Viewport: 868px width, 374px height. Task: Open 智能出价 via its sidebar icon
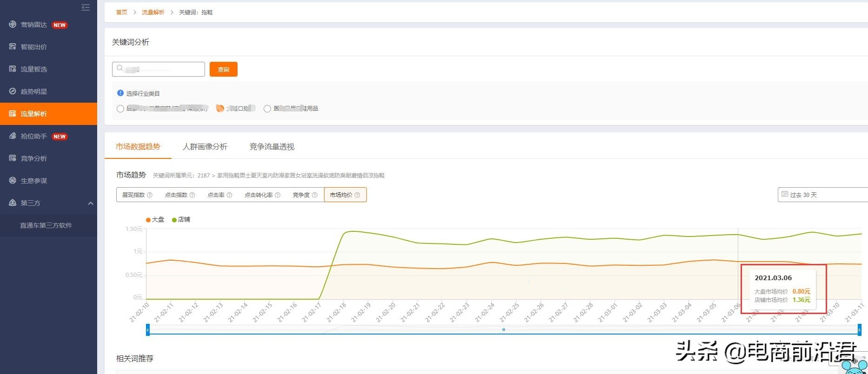13,46
